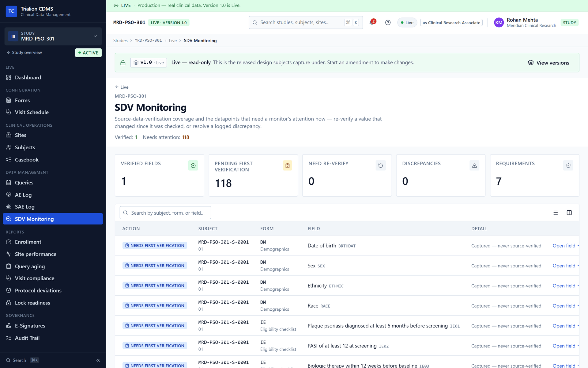Click the Pending First Verification clipboard icon

pos(287,166)
